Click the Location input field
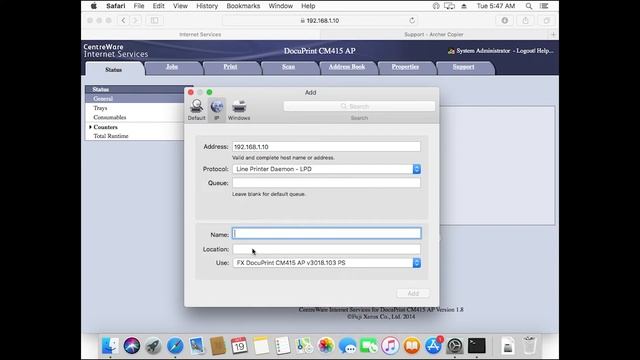Screen dimensions: 640x360 pyautogui.click(x=327, y=249)
